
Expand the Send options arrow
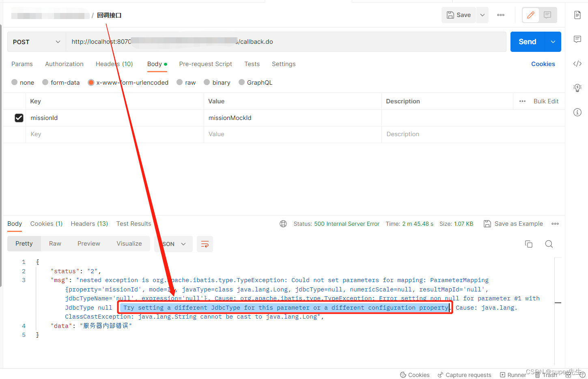pos(553,42)
